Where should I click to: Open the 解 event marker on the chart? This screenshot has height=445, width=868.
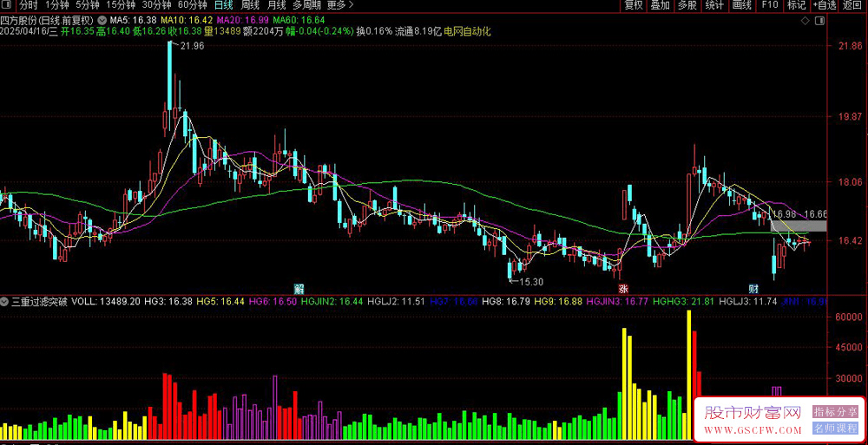[299, 288]
